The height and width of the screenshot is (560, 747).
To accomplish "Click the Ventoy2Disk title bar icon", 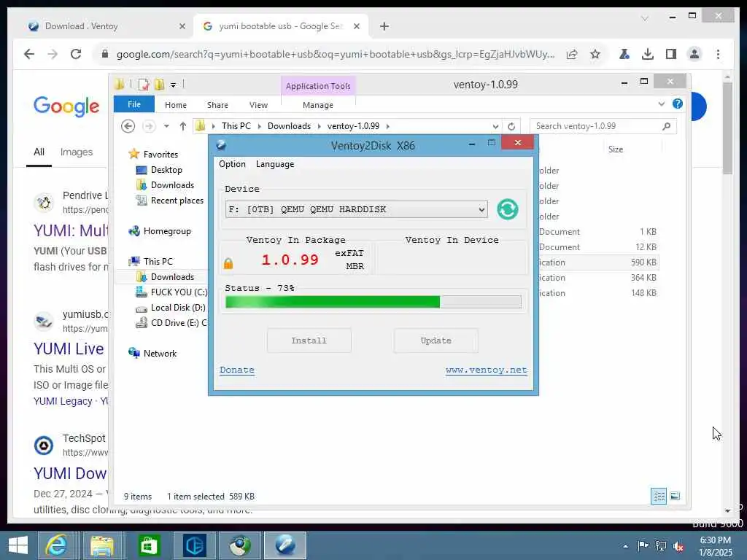I will pyautogui.click(x=221, y=145).
